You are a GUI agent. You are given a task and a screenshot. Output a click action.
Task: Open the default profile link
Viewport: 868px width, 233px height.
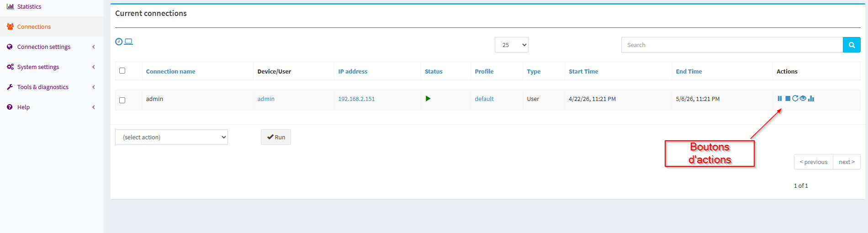click(484, 99)
